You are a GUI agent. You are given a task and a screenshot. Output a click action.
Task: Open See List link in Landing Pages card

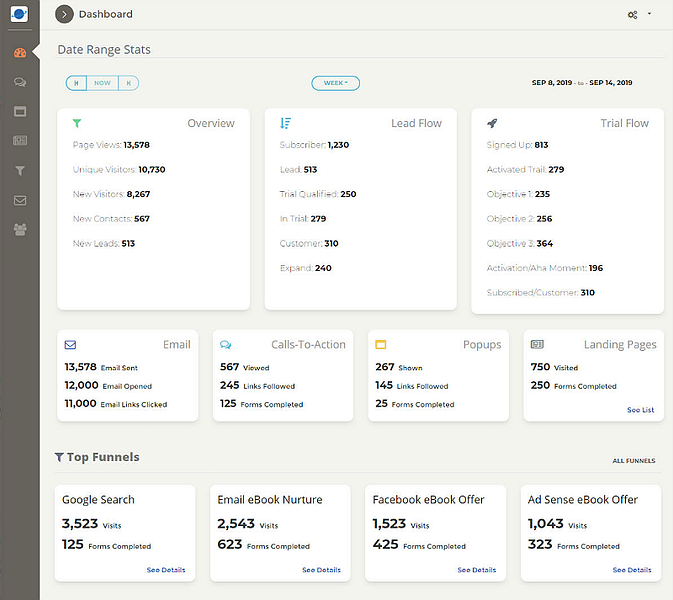pyautogui.click(x=640, y=410)
